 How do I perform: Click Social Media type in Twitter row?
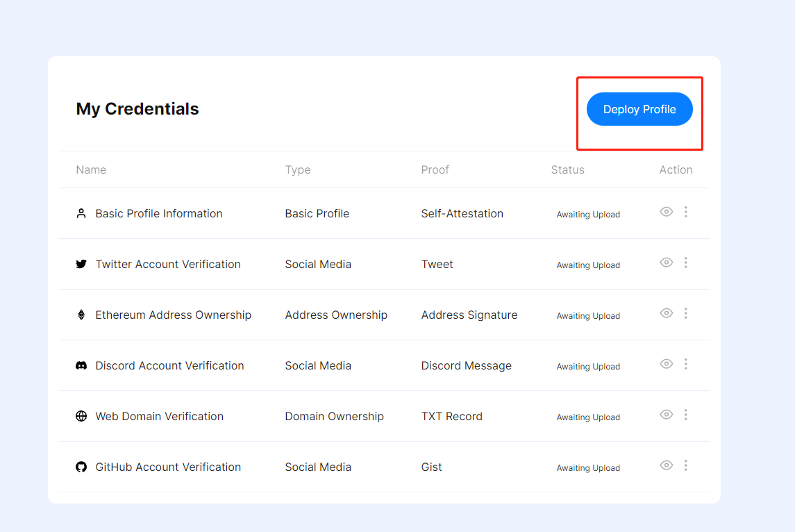coord(318,264)
